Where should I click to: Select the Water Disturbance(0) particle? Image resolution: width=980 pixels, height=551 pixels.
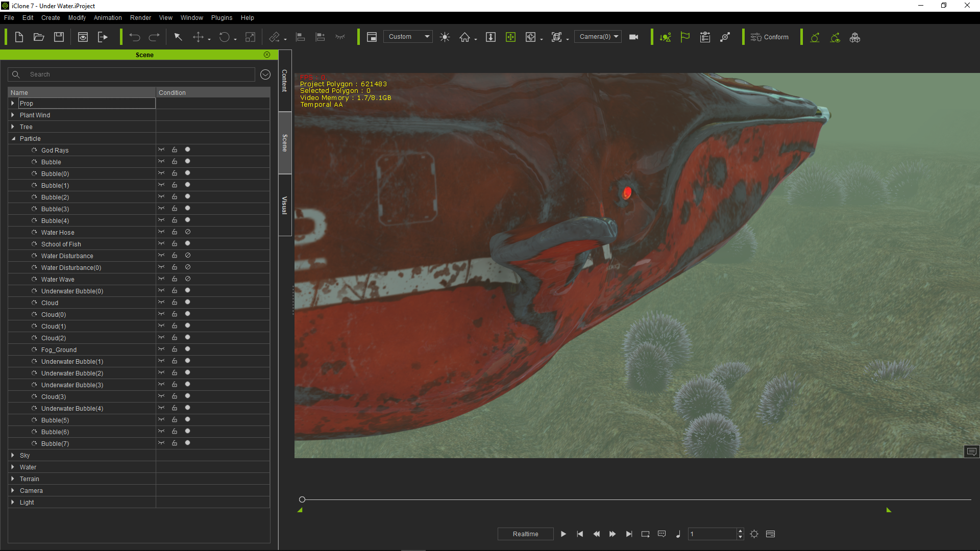coord(71,267)
